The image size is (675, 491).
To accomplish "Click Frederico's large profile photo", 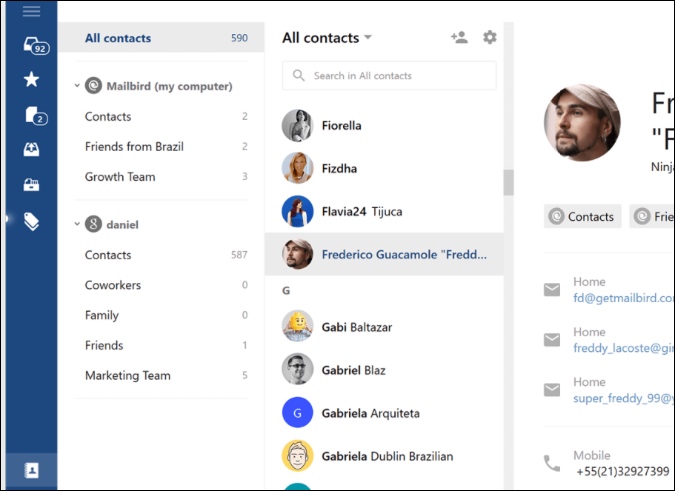I will [581, 123].
